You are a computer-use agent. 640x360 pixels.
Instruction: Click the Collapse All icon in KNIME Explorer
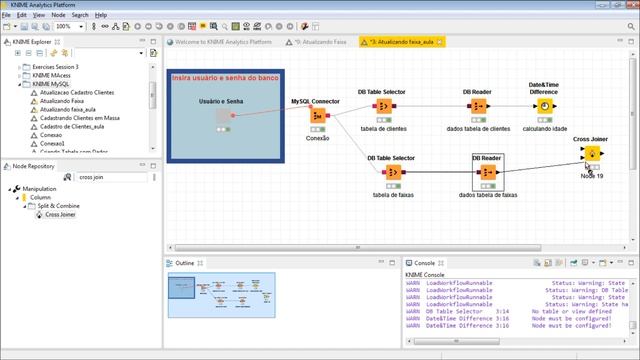[x=28, y=53]
